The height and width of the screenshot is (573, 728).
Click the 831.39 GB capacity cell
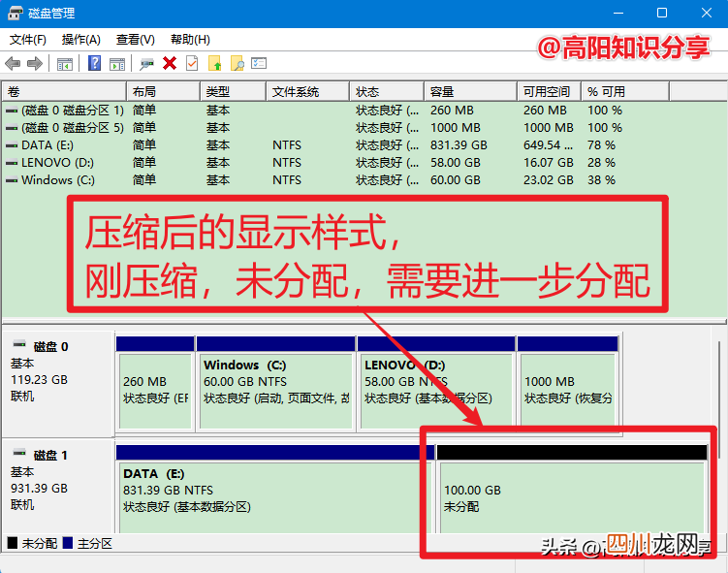pos(459,145)
